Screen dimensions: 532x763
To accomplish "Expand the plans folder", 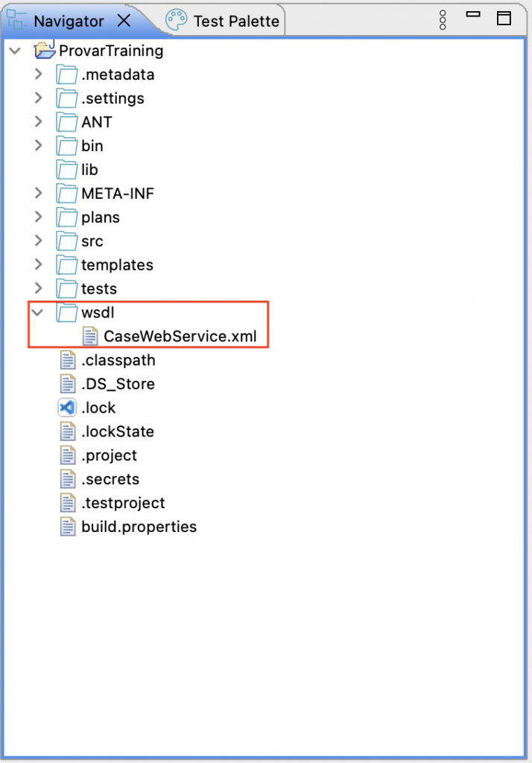I will click(38, 217).
